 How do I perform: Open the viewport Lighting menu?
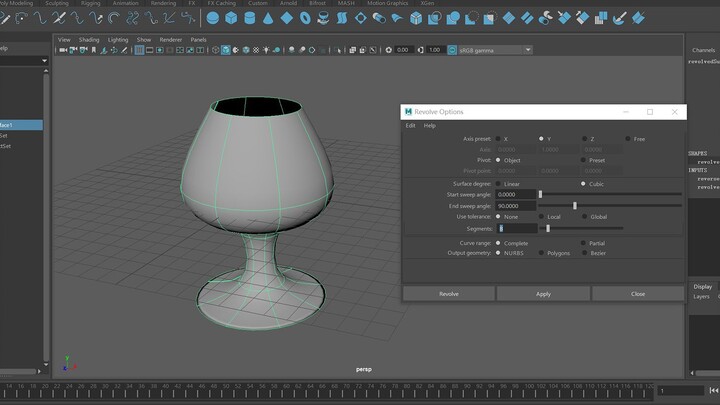pos(118,40)
